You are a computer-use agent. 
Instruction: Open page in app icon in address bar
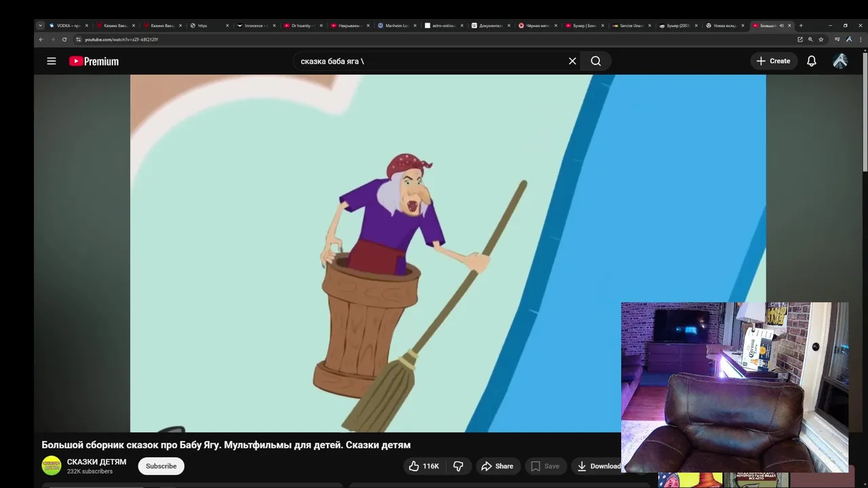800,39
